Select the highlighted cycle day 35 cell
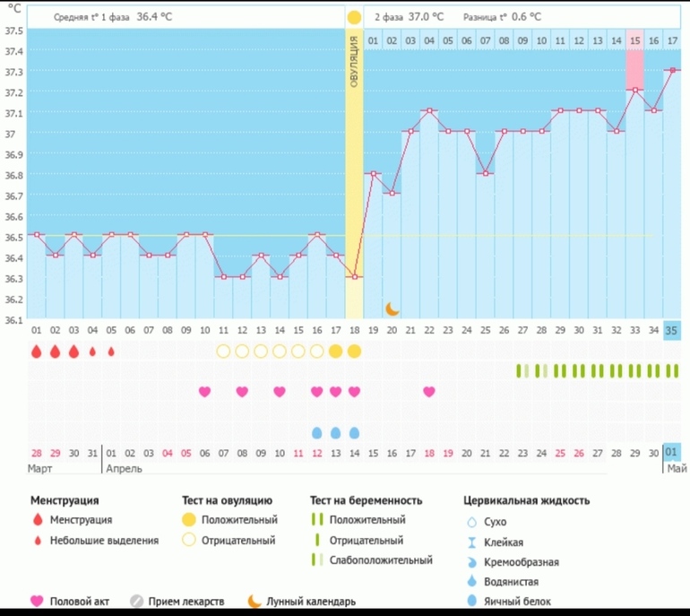The image size is (690, 616). (x=672, y=330)
